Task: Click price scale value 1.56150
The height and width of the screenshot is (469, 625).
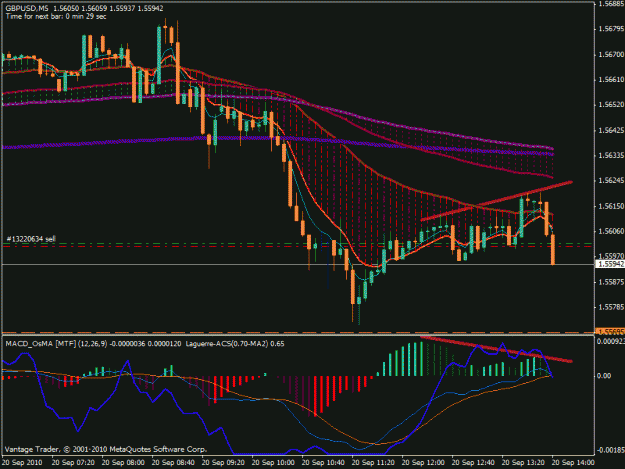Action: 611,206
